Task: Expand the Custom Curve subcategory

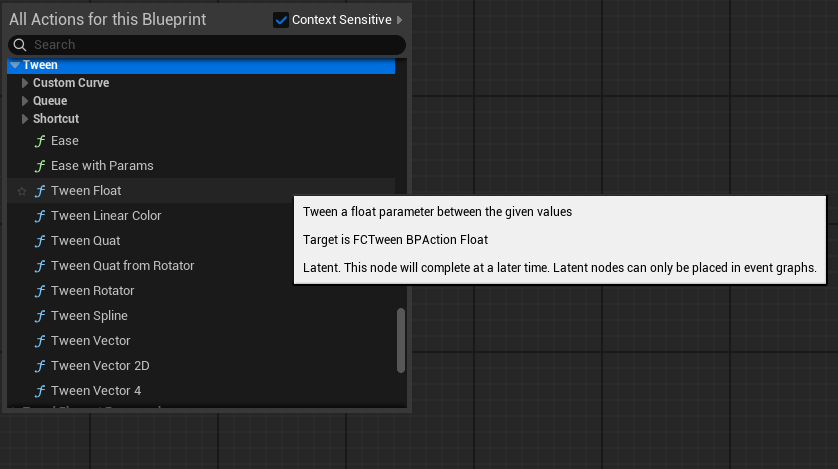Action: tap(25, 83)
